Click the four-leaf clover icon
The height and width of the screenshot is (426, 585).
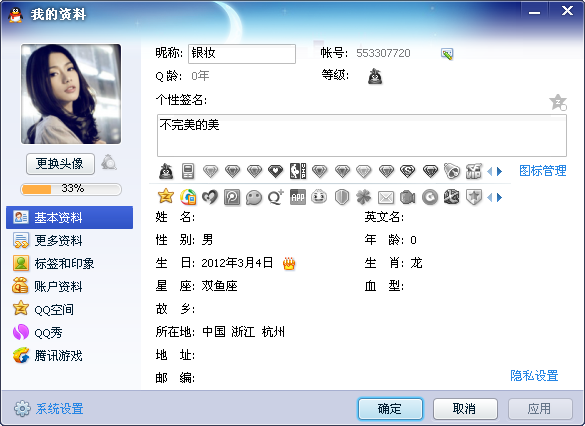tap(364, 197)
